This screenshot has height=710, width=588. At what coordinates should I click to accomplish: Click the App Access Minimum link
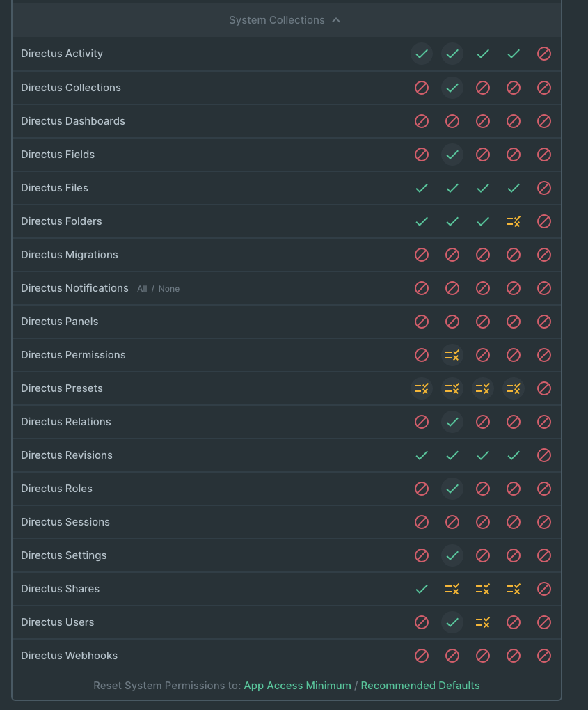(x=297, y=686)
